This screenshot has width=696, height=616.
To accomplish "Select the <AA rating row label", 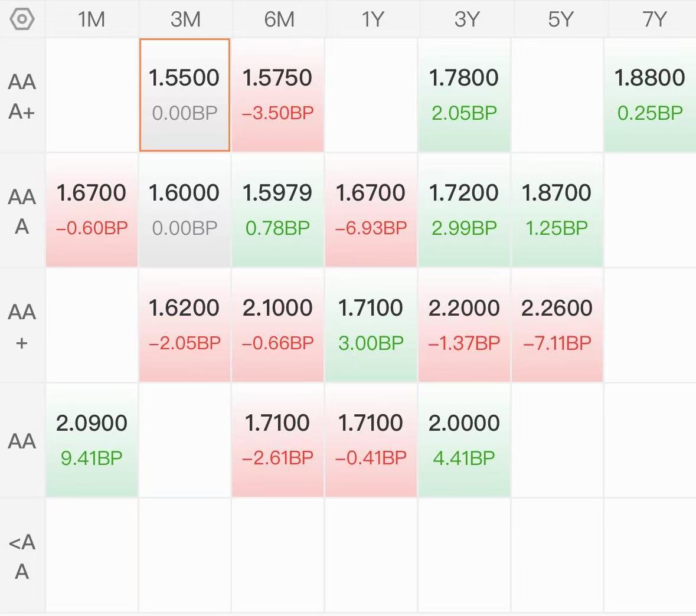I will point(22,556).
